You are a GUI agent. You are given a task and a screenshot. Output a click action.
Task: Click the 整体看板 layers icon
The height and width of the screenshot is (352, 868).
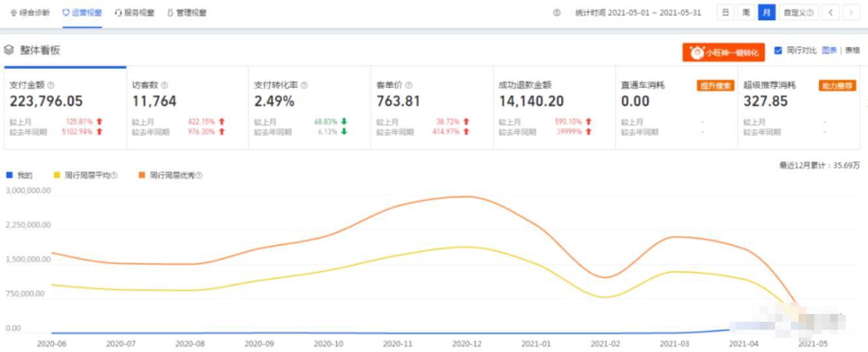9,50
